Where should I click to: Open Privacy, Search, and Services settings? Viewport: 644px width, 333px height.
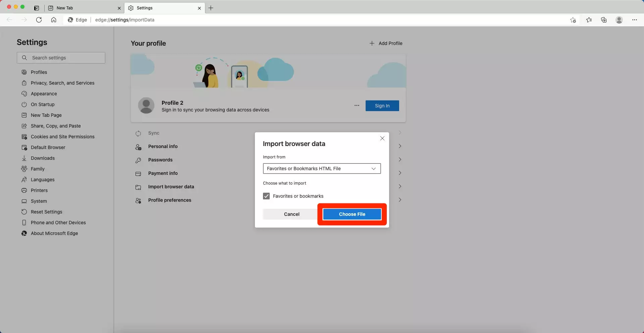(62, 83)
